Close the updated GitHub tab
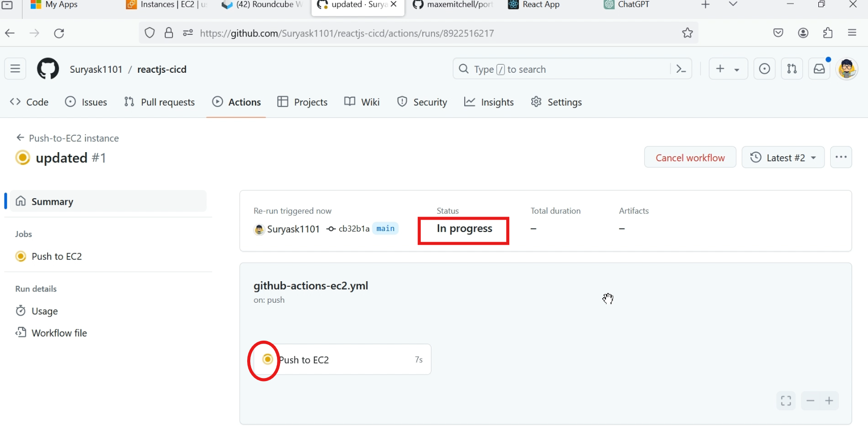 pyautogui.click(x=394, y=4)
